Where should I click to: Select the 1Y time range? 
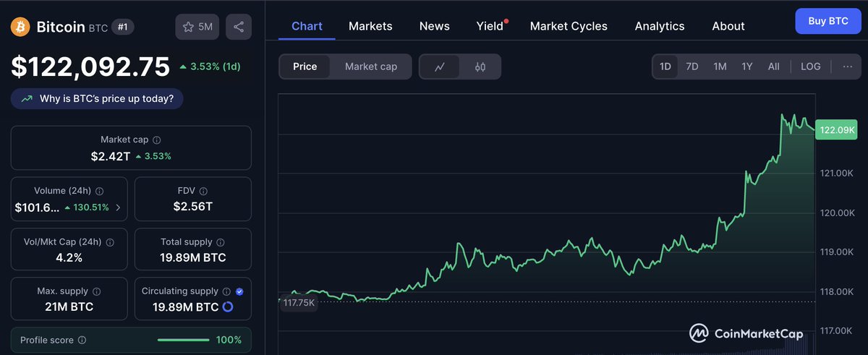click(747, 67)
